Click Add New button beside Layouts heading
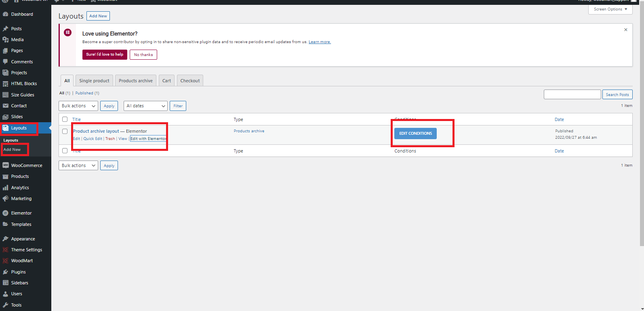This screenshot has width=644, height=311. tap(98, 16)
